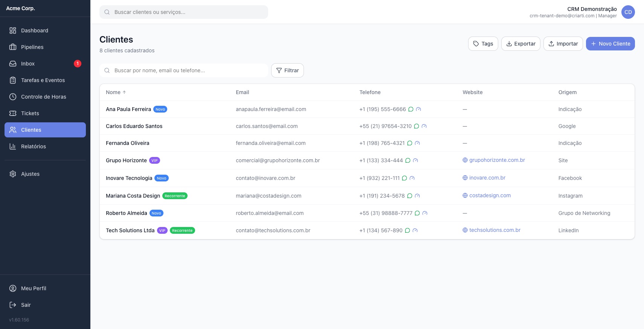Open costadesign.com website link
Image resolution: width=644 pixels, height=329 pixels.
pos(487,195)
